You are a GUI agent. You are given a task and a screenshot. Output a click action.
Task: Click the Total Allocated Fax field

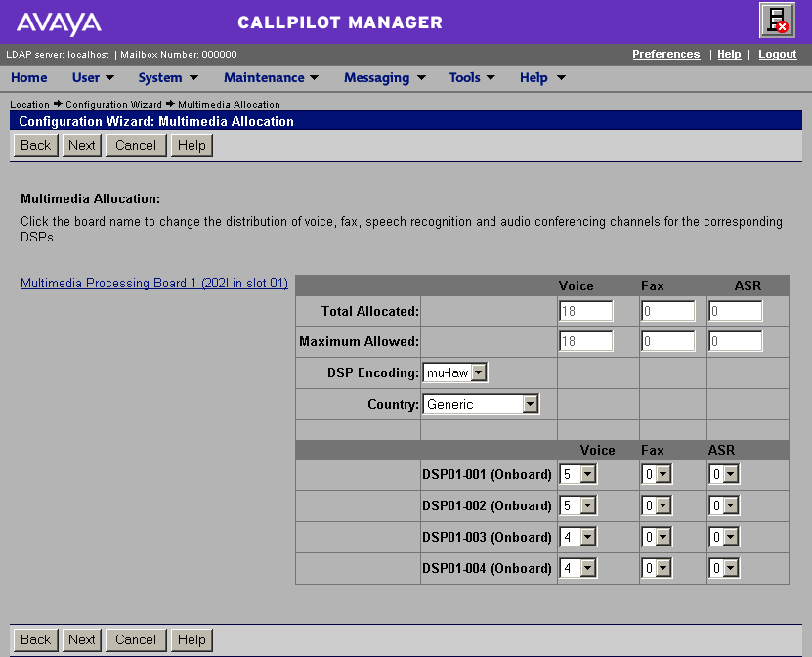point(668,311)
